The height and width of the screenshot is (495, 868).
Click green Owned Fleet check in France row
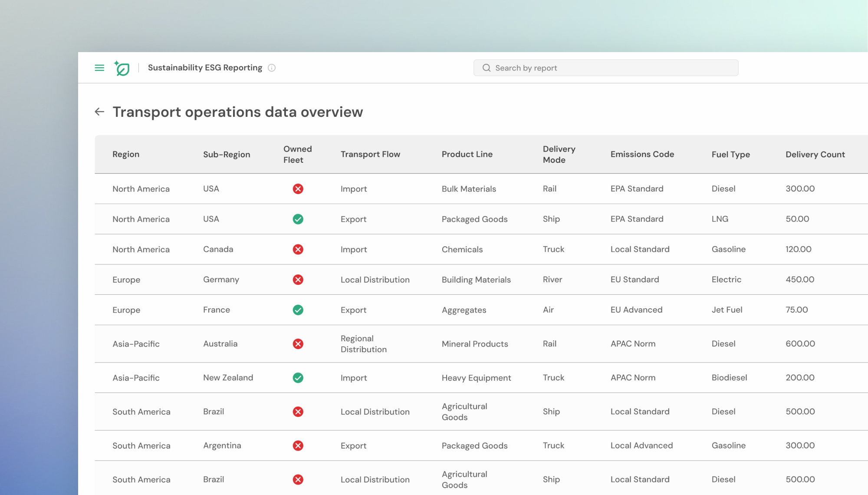tap(298, 310)
